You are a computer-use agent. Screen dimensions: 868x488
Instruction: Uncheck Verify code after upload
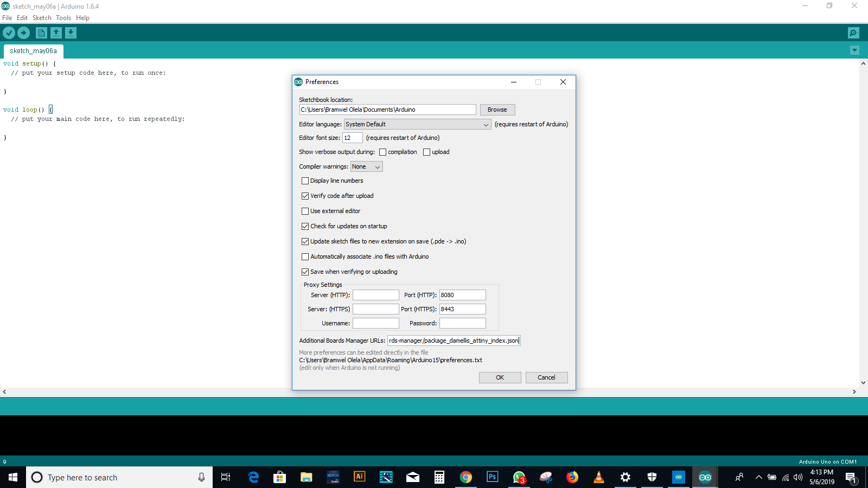coord(305,196)
